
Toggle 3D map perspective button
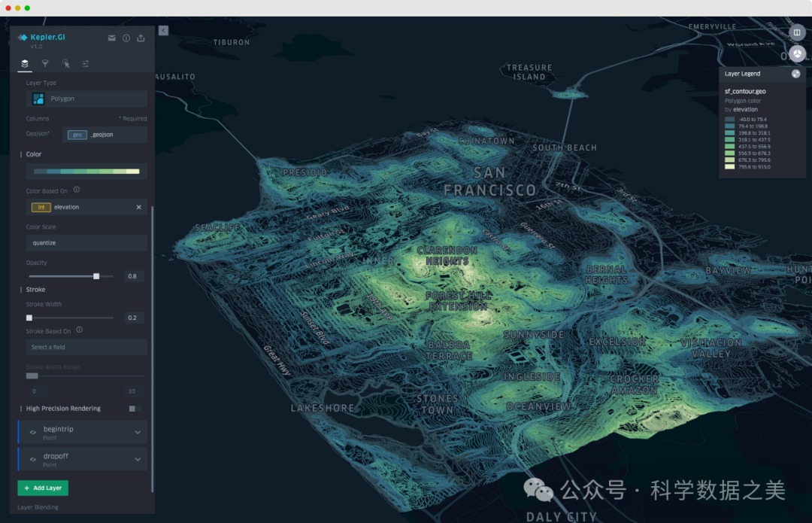coord(797,54)
